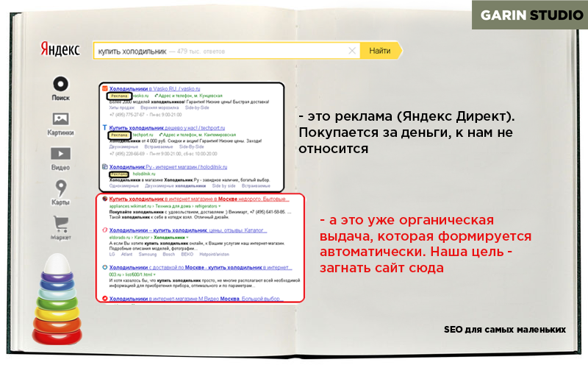Open result Холодильники с доставкой по Москве

click(201, 267)
